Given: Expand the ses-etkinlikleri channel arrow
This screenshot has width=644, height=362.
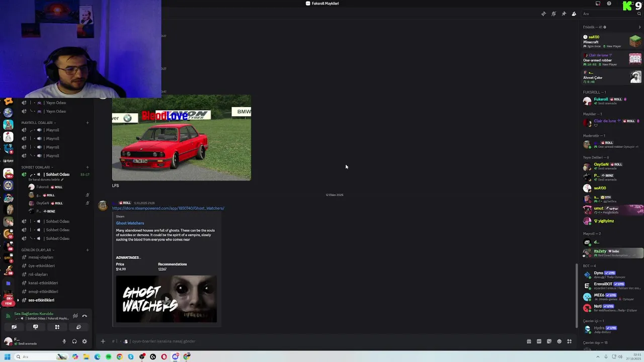Looking at the screenshot, I should [x=18, y=300].
